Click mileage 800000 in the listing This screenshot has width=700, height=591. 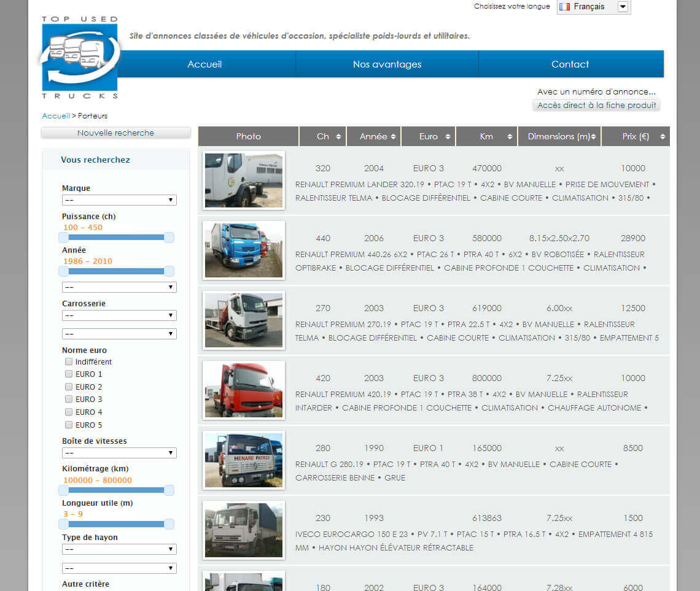tap(486, 378)
